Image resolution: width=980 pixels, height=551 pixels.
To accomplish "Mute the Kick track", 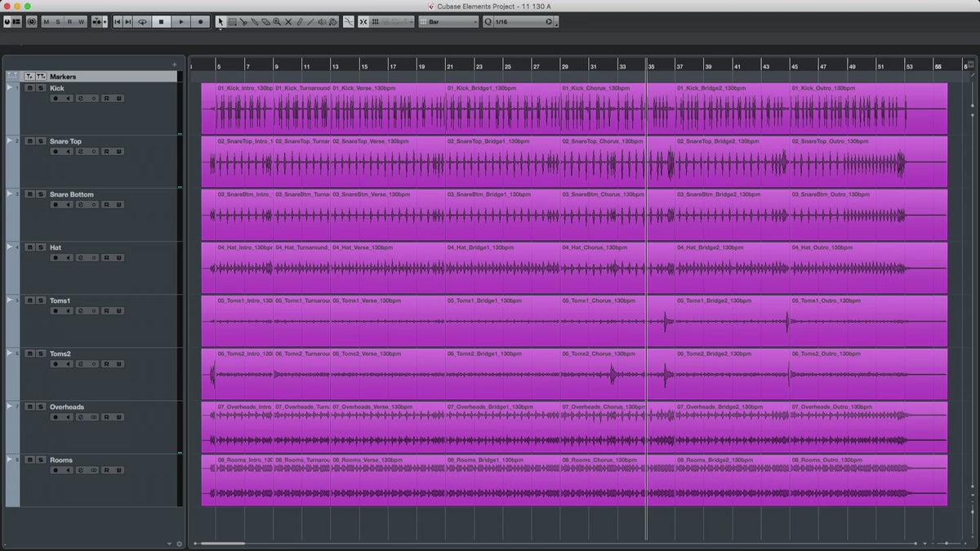I will [x=29, y=88].
